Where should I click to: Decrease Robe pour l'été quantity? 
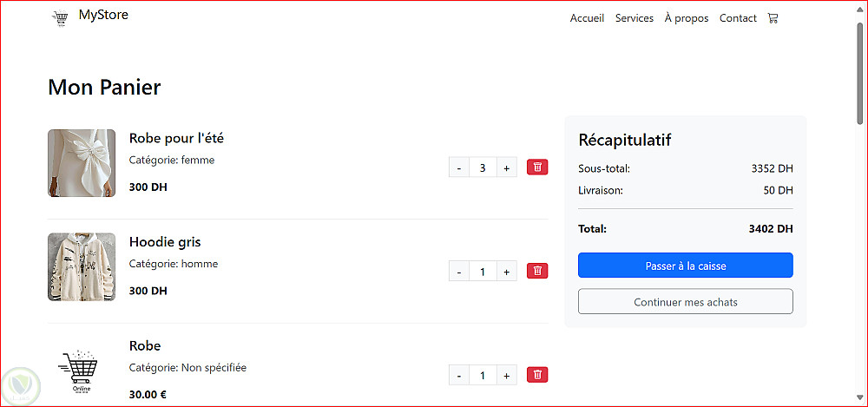(x=459, y=167)
